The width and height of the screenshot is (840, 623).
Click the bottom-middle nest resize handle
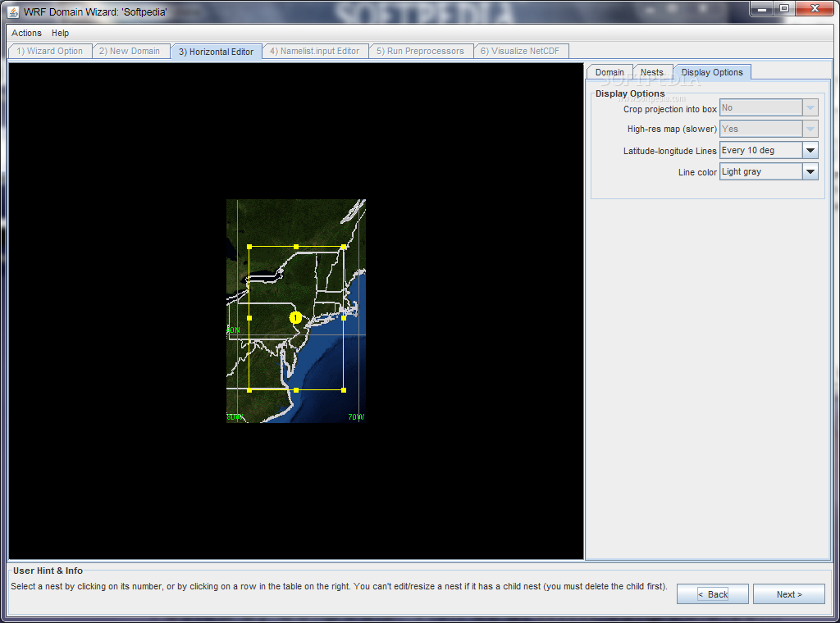(296, 390)
